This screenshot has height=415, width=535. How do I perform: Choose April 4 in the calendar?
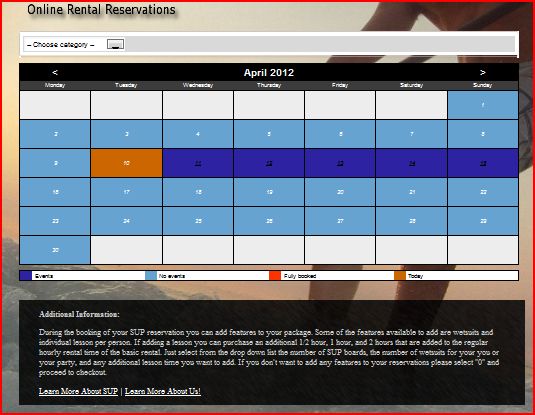[x=198, y=134]
